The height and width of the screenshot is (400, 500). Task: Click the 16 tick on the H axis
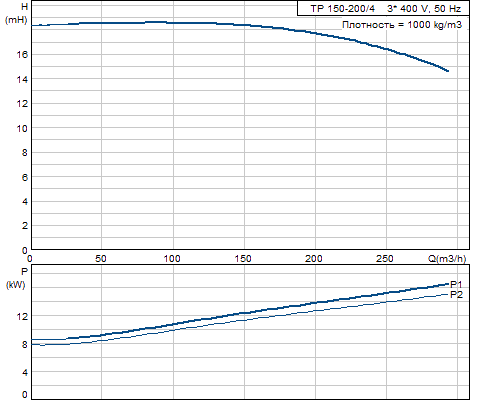coord(22,54)
